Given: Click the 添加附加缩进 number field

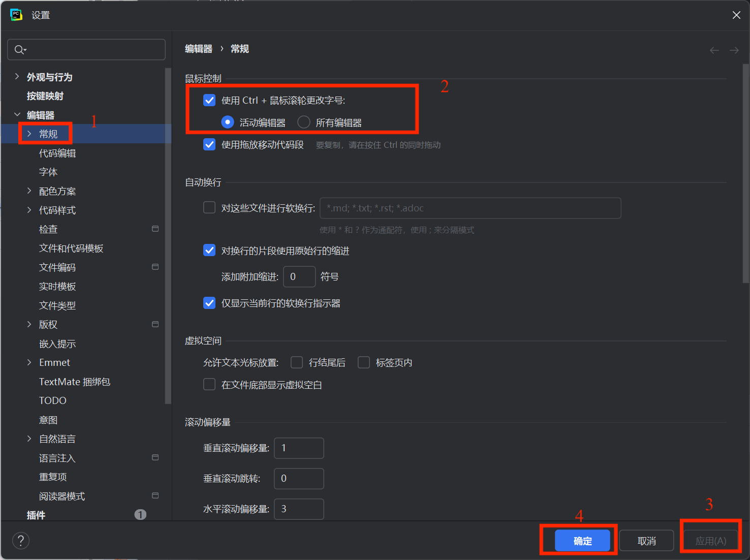Looking at the screenshot, I should tap(299, 276).
